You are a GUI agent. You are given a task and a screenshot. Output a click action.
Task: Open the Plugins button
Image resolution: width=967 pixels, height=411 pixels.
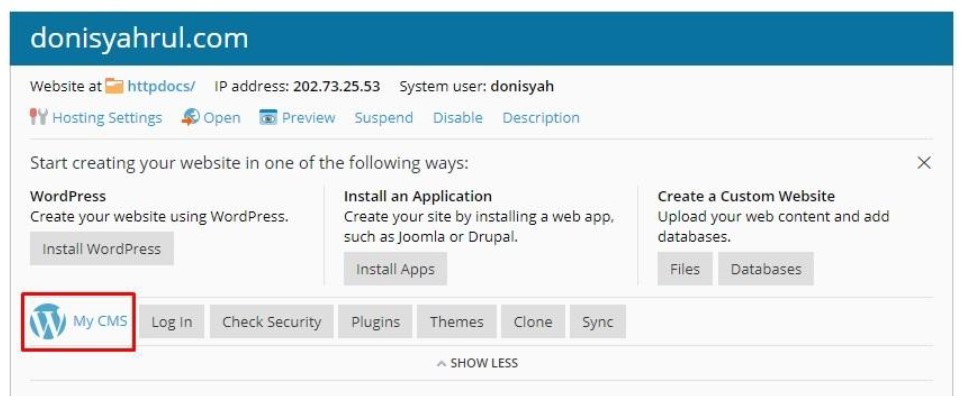point(376,322)
